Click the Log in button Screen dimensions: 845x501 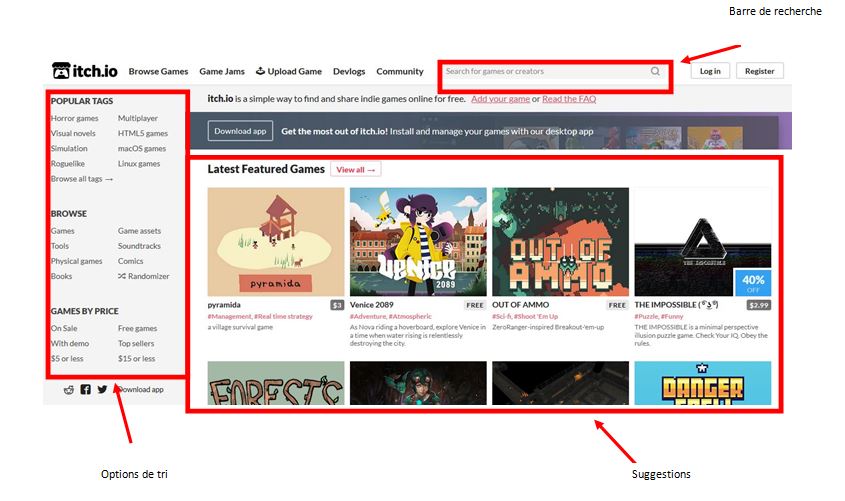(x=710, y=71)
